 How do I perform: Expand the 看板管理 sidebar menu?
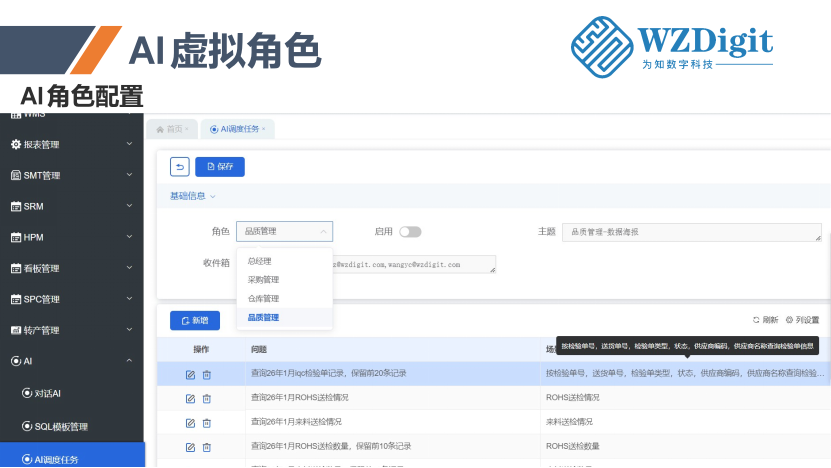(72, 268)
